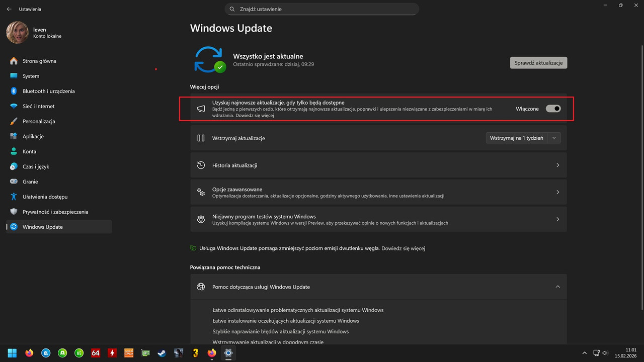The height and width of the screenshot is (362, 644).
Task: Select Windows Update in the sidebar
Action: [x=59, y=227]
